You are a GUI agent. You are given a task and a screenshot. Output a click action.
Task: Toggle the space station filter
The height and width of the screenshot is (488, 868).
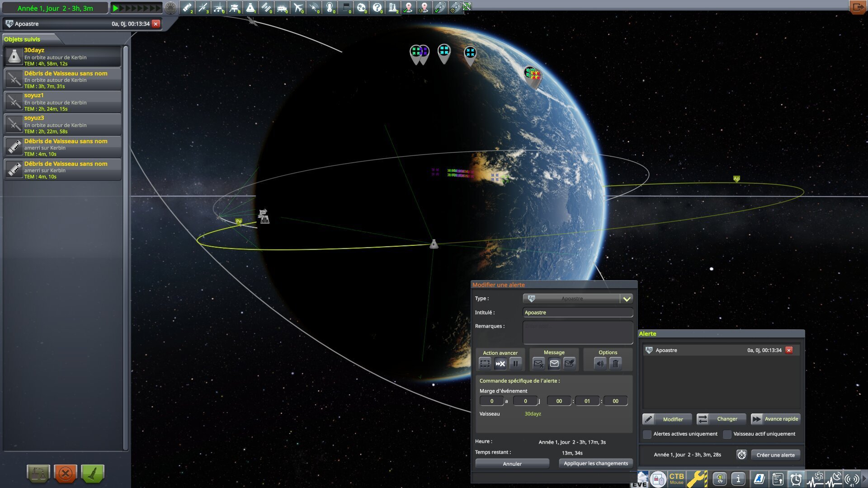click(266, 8)
